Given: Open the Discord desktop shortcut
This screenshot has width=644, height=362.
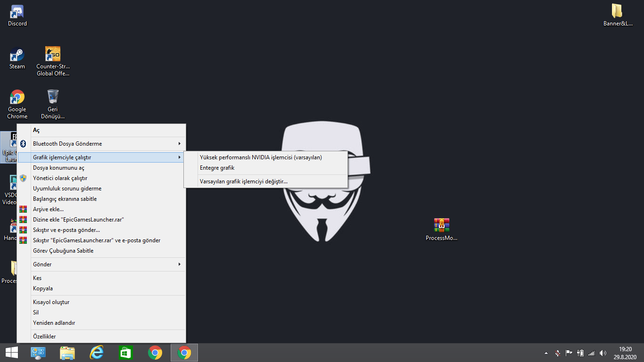Looking at the screenshot, I should [x=17, y=16].
